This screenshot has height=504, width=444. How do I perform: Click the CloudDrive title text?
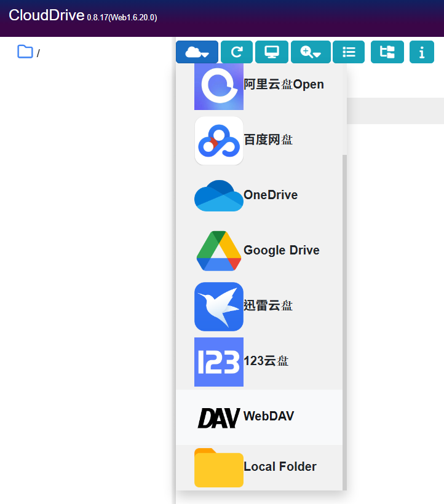[46, 15]
